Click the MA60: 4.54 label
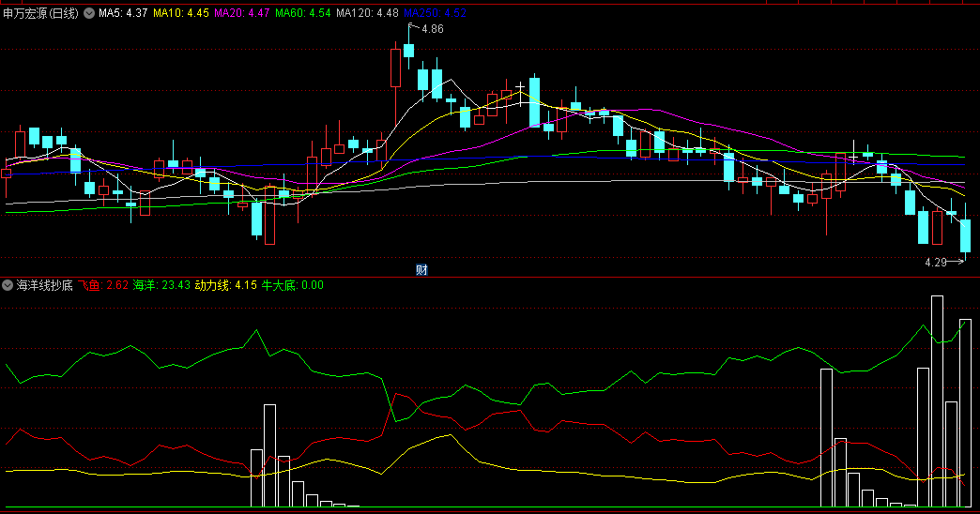 [303, 13]
